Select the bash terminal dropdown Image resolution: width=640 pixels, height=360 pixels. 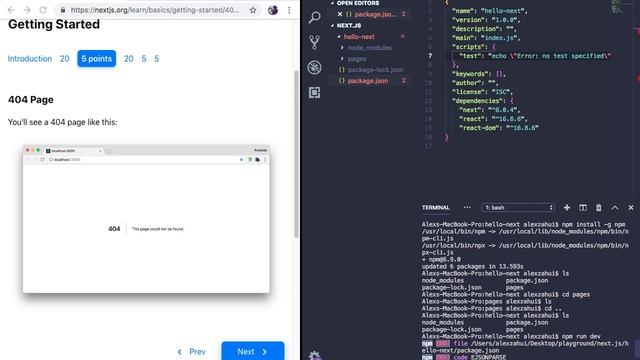point(518,208)
